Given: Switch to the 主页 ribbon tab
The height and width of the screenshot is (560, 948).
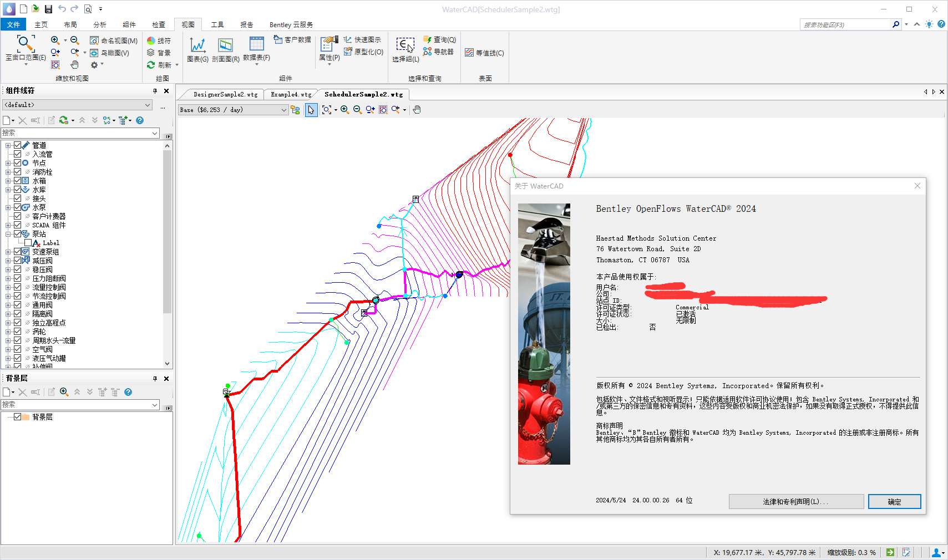Looking at the screenshot, I should click(x=41, y=24).
